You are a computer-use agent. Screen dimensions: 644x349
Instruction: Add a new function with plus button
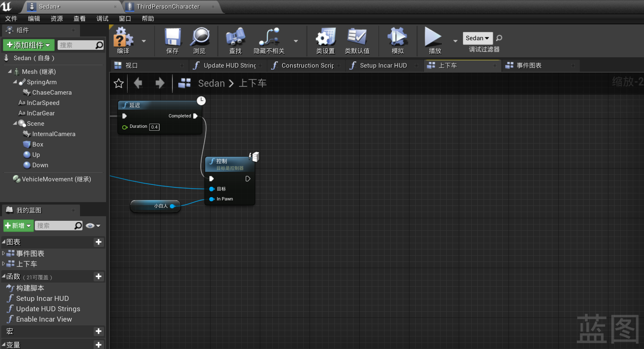[x=98, y=276]
